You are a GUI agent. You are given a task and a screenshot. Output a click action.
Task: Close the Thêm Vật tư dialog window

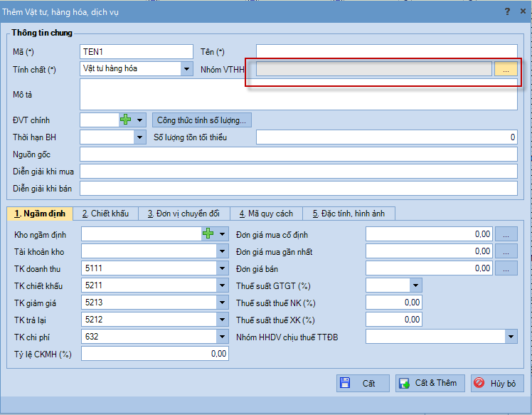click(523, 11)
